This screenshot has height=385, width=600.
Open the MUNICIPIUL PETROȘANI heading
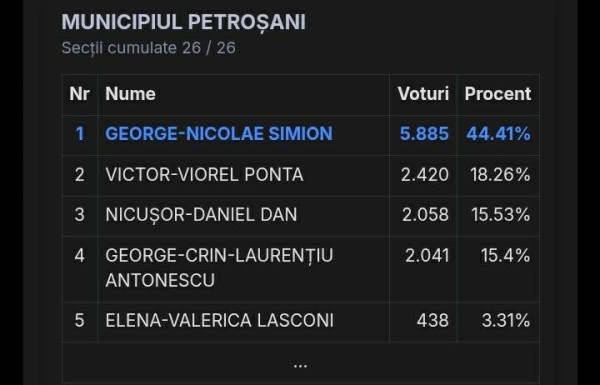click(x=184, y=22)
